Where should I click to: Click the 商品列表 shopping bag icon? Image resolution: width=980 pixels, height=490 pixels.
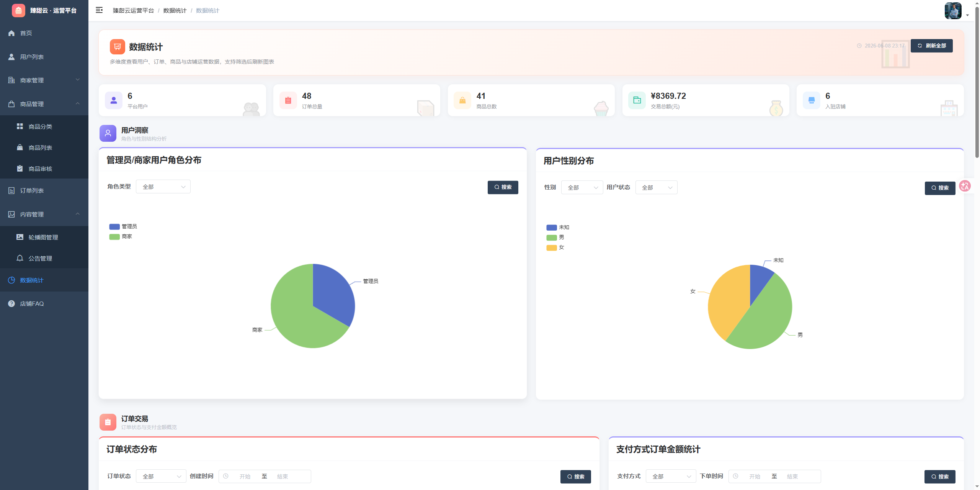coord(20,147)
